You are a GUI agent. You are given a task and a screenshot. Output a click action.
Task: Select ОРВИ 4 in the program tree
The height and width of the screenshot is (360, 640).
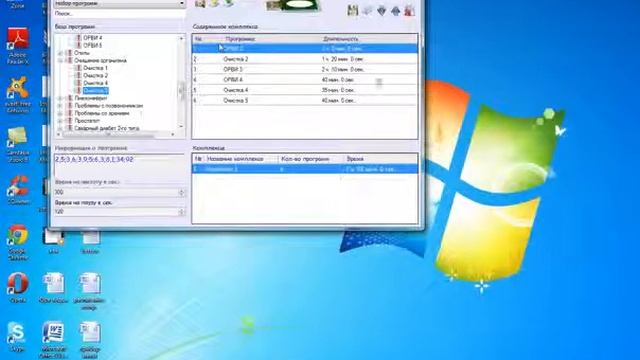[x=93, y=38]
